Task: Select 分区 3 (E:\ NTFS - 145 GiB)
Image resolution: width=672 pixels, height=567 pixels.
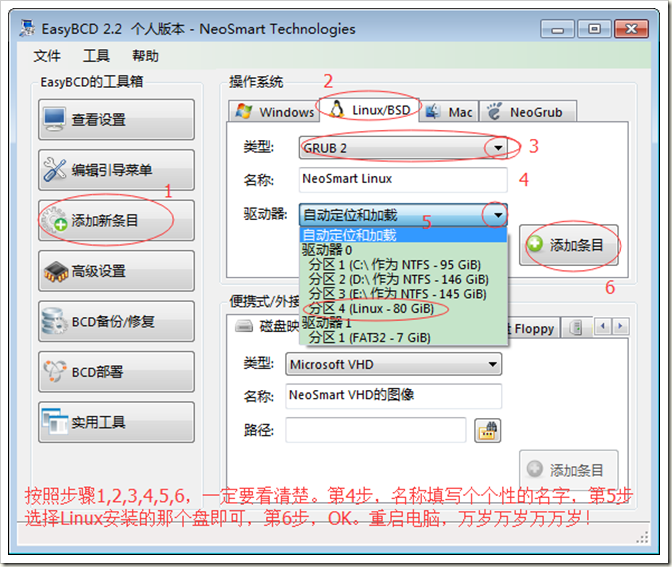Action: point(403,294)
